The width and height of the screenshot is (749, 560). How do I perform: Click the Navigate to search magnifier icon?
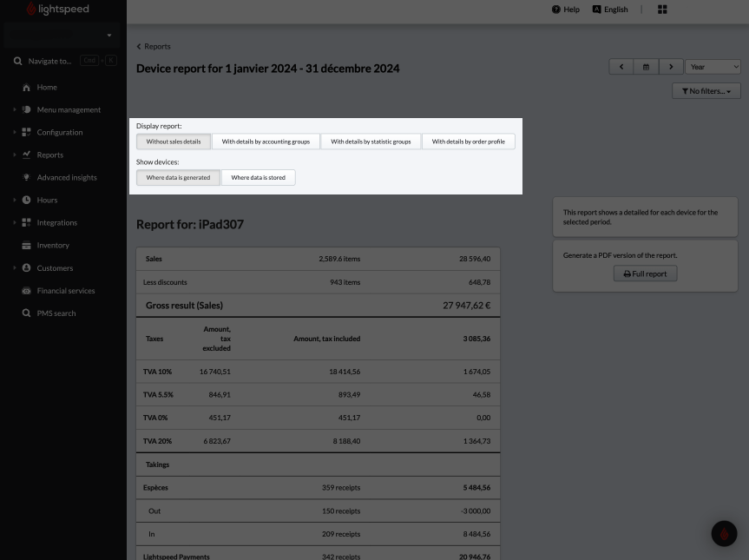17,61
